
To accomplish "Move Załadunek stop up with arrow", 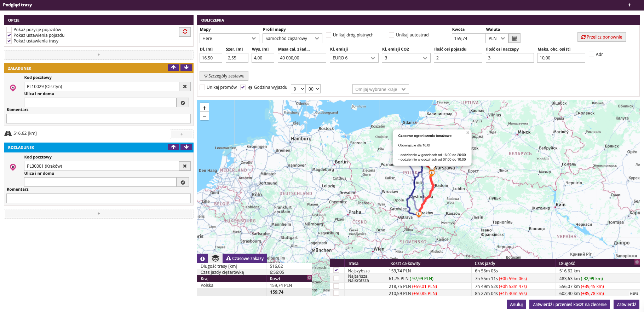I will tap(173, 68).
